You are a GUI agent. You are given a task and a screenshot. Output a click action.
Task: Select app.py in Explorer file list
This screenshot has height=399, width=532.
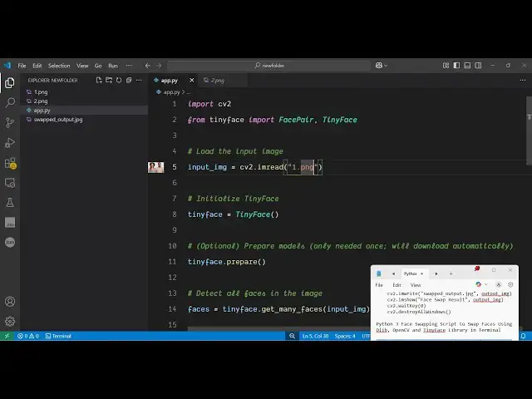coord(84,111)
